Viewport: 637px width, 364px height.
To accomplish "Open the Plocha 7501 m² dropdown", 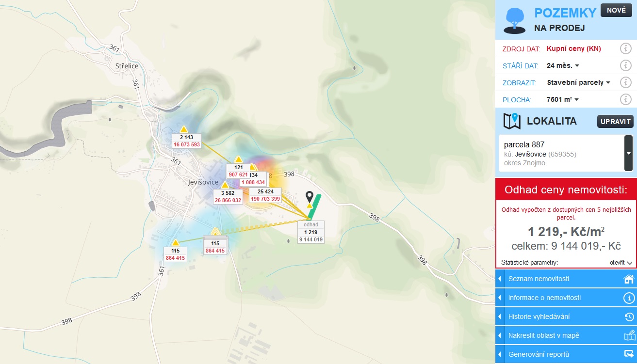I will point(563,99).
